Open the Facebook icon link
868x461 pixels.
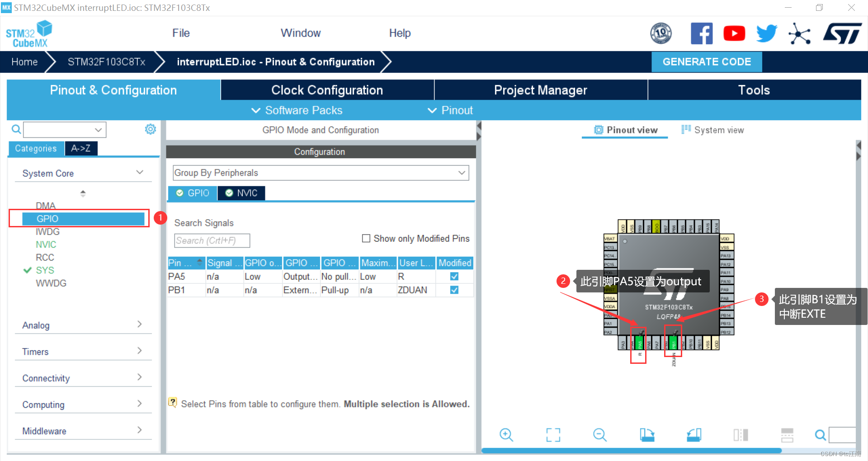click(702, 33)
